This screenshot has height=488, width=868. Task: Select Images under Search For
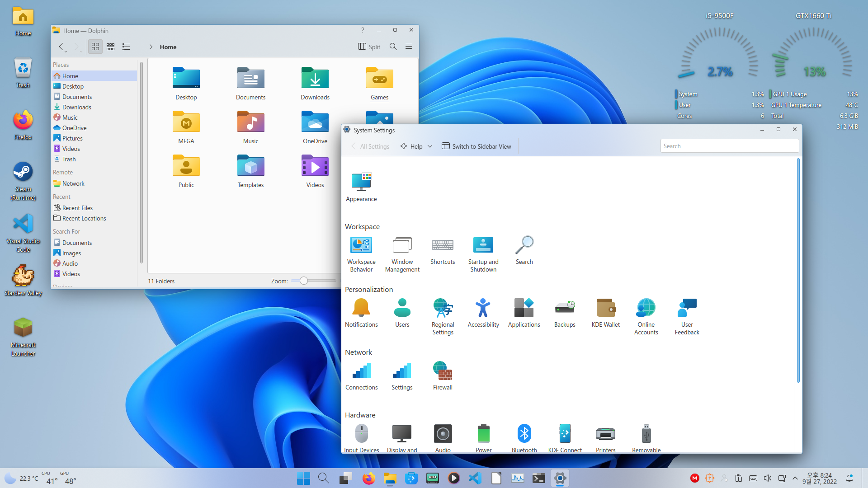(x=94, y=253)
